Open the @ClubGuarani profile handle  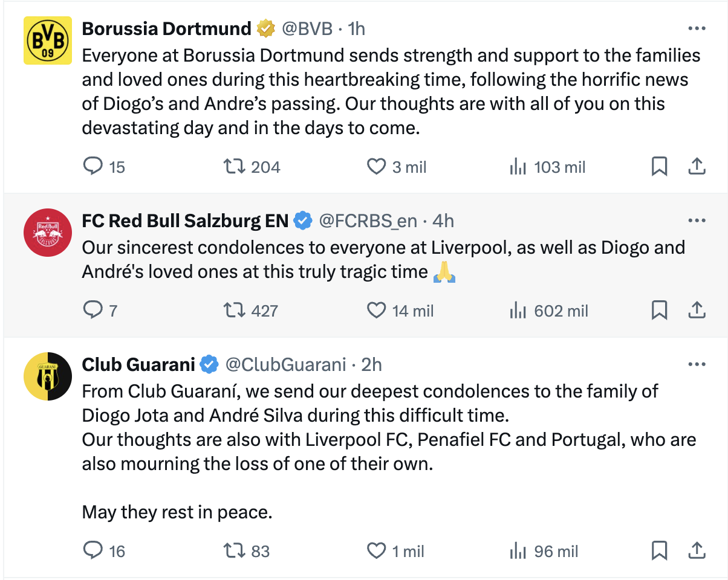(x=285, y=364)
